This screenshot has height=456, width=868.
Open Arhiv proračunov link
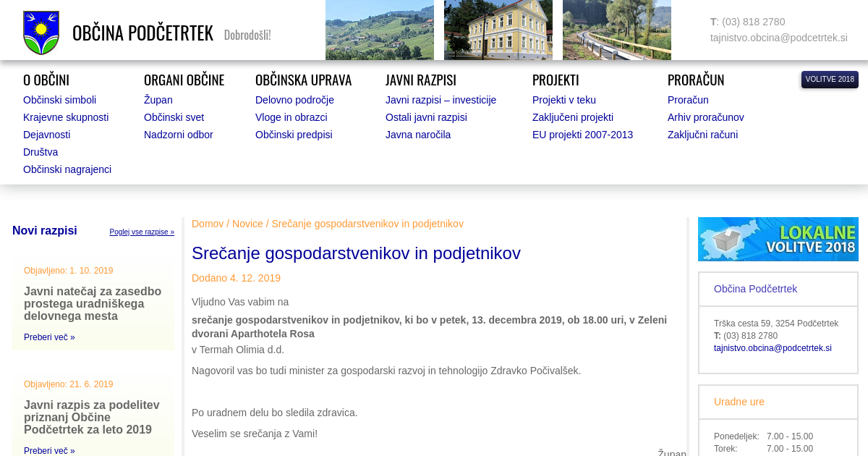pos(705,117)
